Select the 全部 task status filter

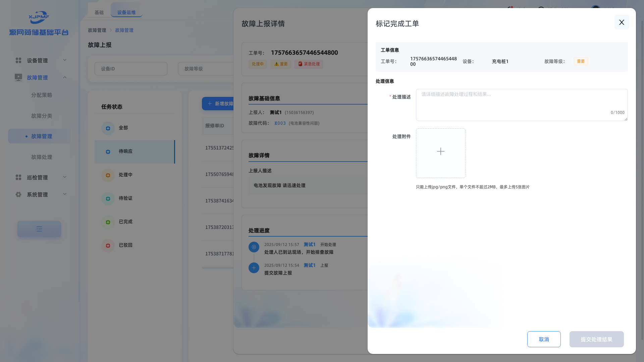tap(123, 128)
